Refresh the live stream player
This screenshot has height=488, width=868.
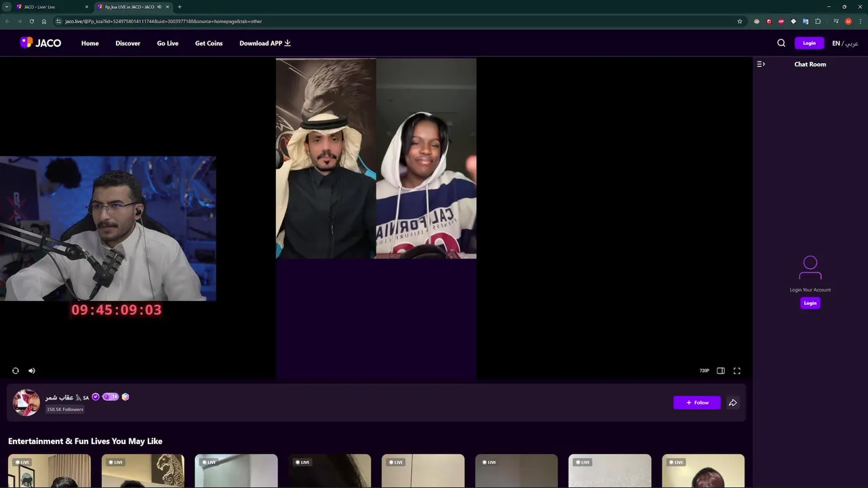pos(16,371)
